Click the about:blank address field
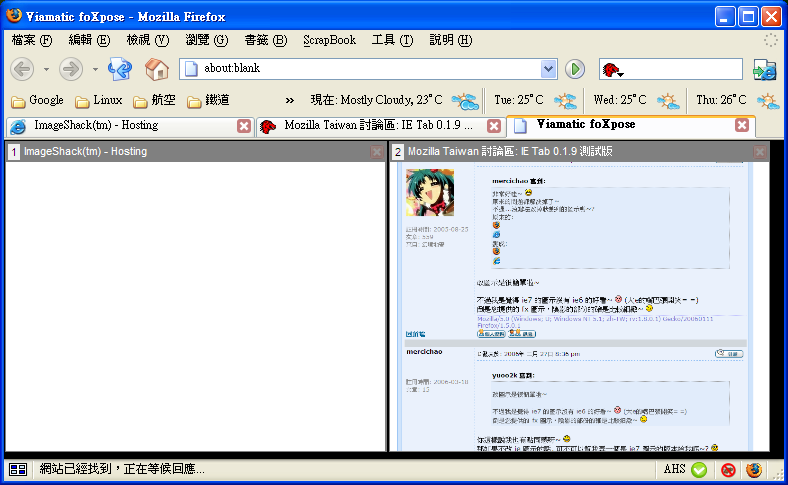Screen dimensions: 788x485 tap(368, 69)
